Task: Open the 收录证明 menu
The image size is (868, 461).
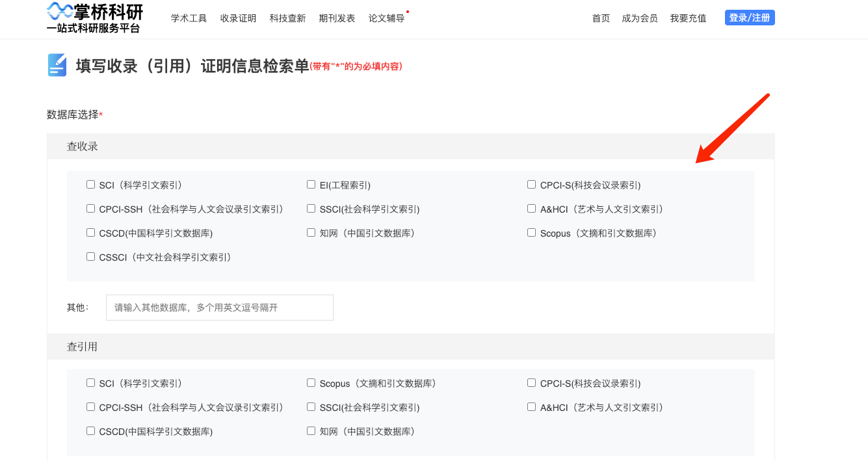Action: (238, 18)
